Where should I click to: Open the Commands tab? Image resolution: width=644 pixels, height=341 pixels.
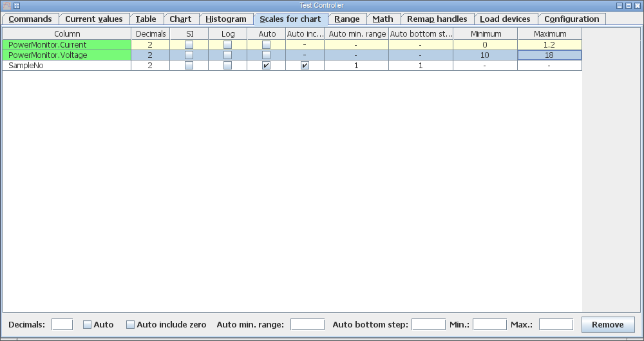point(30,19)
